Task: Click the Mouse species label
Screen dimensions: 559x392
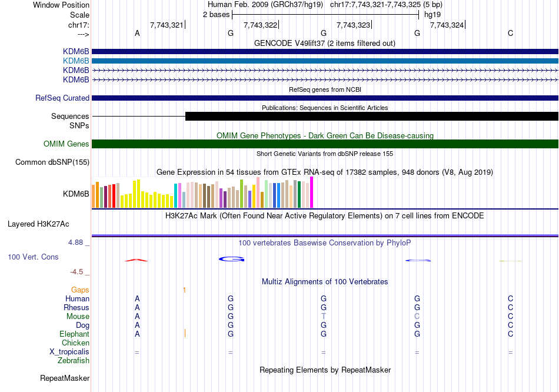Action: (78, 317)
